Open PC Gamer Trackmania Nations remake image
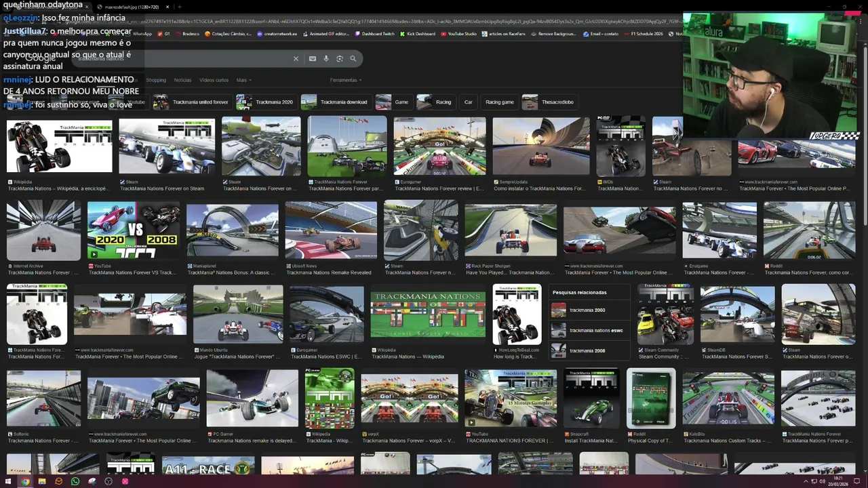The width and height of the screenshot is (868, 488). [x=252, y=398]
